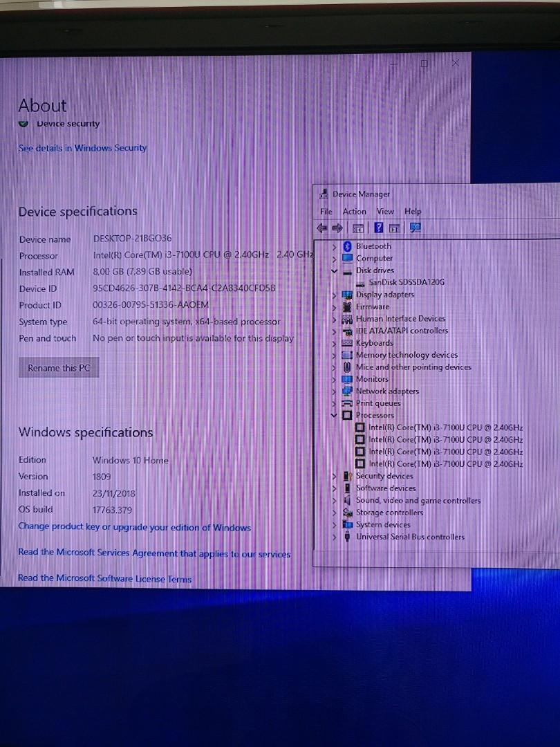Open Read the Microsoft Services Agreement link
The height and width of the screenshot is (747, 560).
click(154, 553)
